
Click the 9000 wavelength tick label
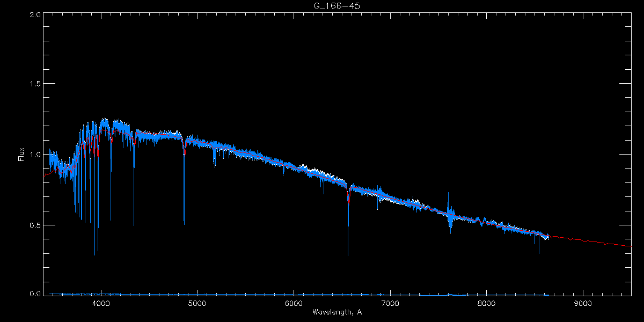[583, 303]
